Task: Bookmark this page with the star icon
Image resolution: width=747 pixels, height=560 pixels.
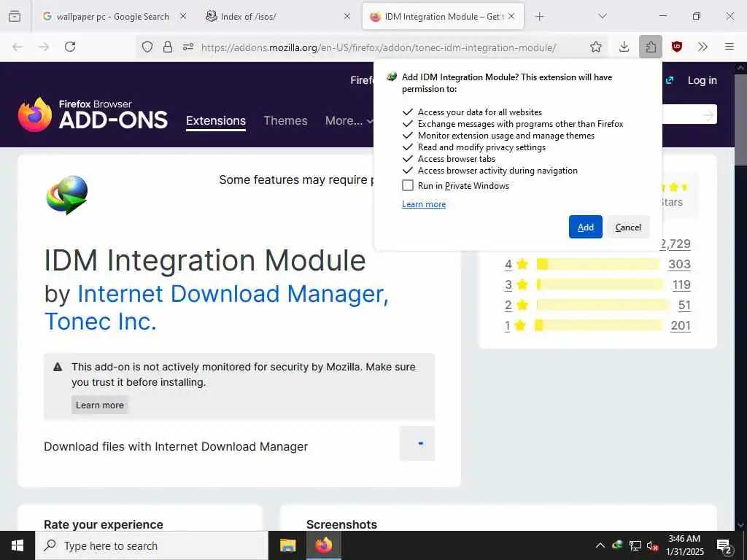Action: point(595,47)
